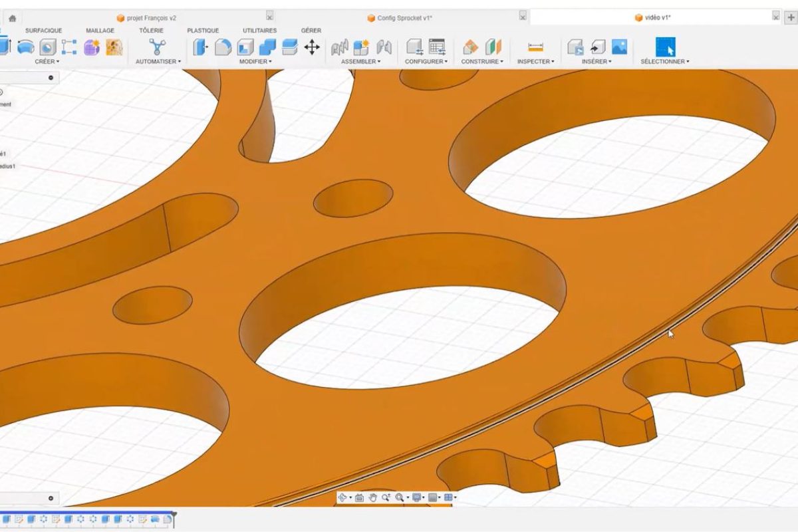Expand the CONSTRUIRE dropdown

(x=482, y=62)
